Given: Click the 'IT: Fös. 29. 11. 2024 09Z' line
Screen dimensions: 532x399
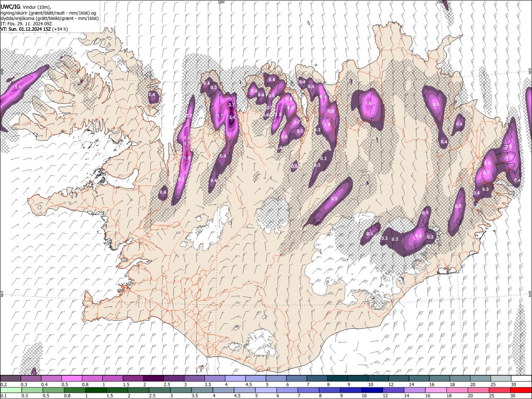Looking at the screenshot, I should (x=26, y=24).
